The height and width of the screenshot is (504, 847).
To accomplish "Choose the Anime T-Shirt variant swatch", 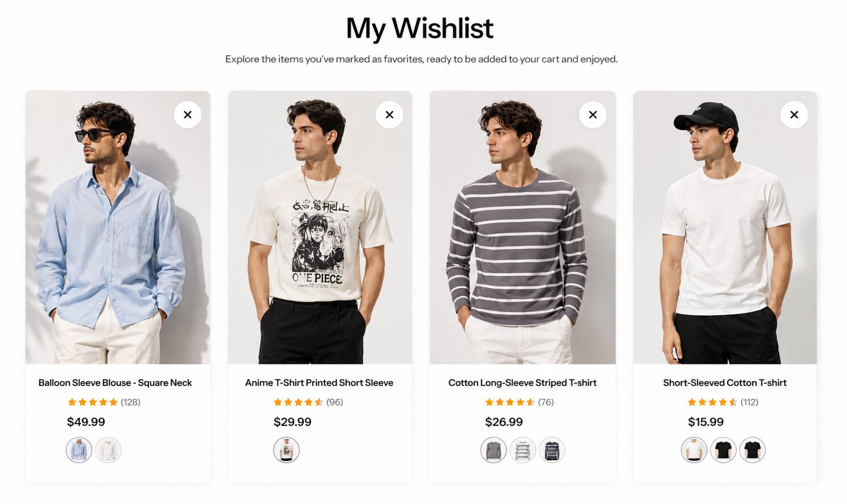I will coord(286,450).
